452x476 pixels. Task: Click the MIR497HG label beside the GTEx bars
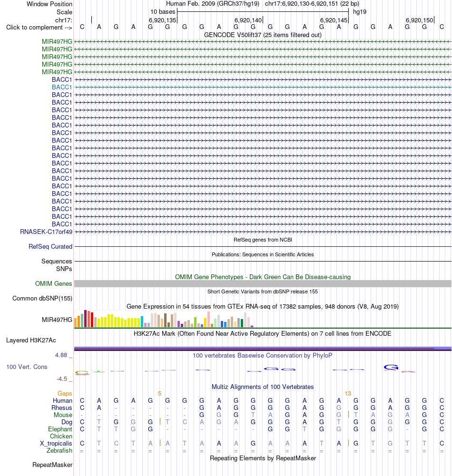click(x=57, y=320)
